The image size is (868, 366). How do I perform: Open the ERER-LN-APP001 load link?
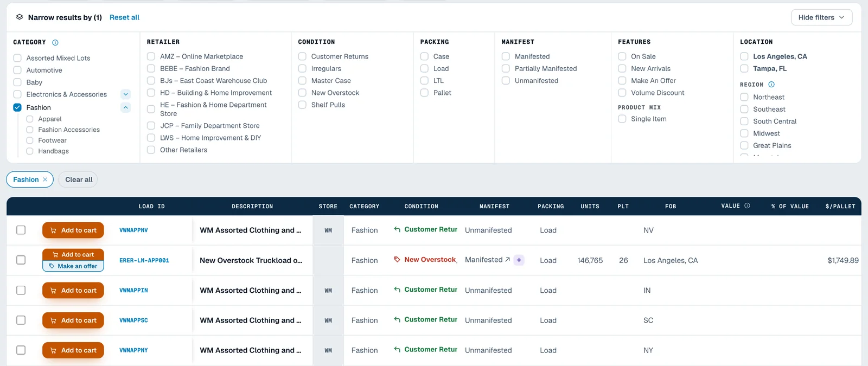[144, 261]
